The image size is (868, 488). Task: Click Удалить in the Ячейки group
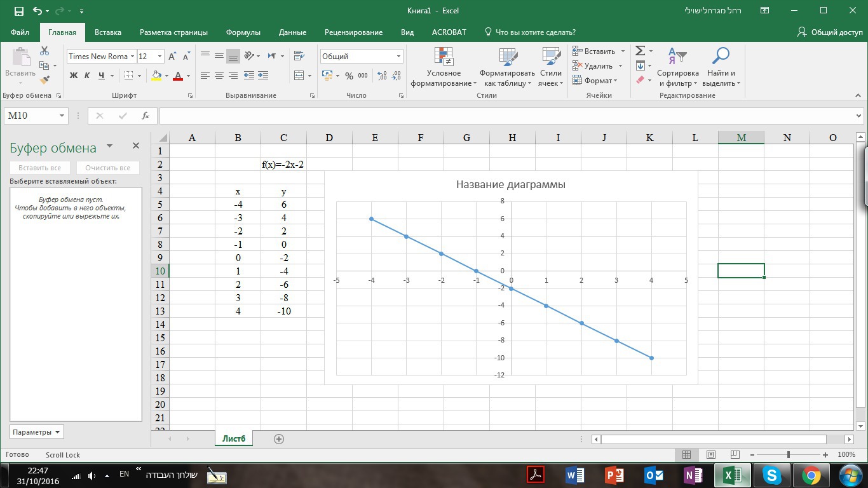pos(598,66)
